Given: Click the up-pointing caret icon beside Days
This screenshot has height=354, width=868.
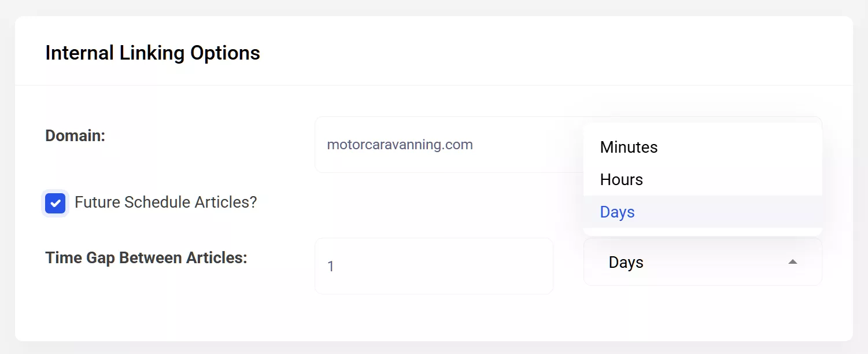Looking at the screenshot, I should tap(793, 262).
